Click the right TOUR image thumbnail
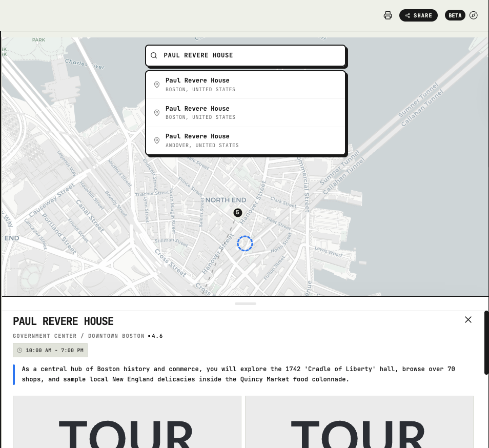 tap(359, 422)
